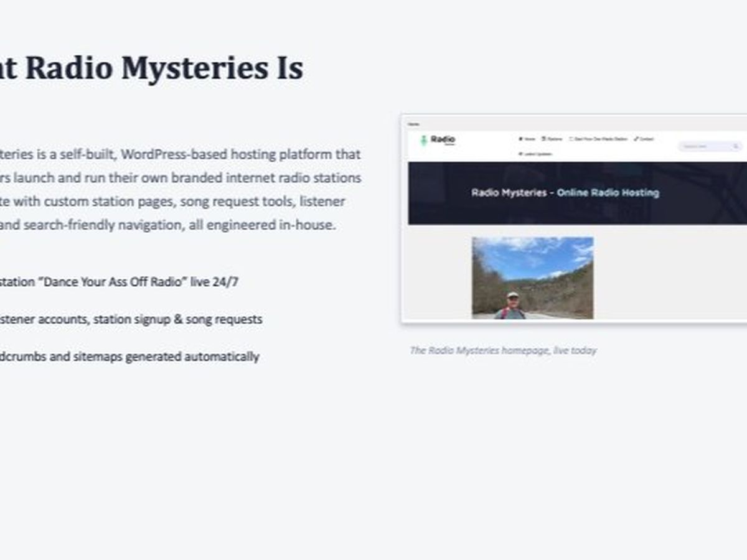Click 'Radio Mysteries – Online Radio Hosting' banner heading

click(x=565, y=193)
